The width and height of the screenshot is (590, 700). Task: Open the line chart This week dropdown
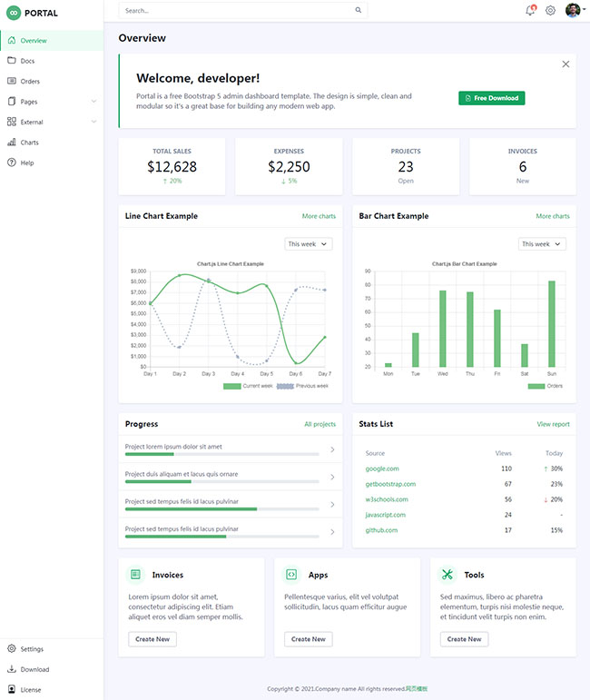[309, 244]
